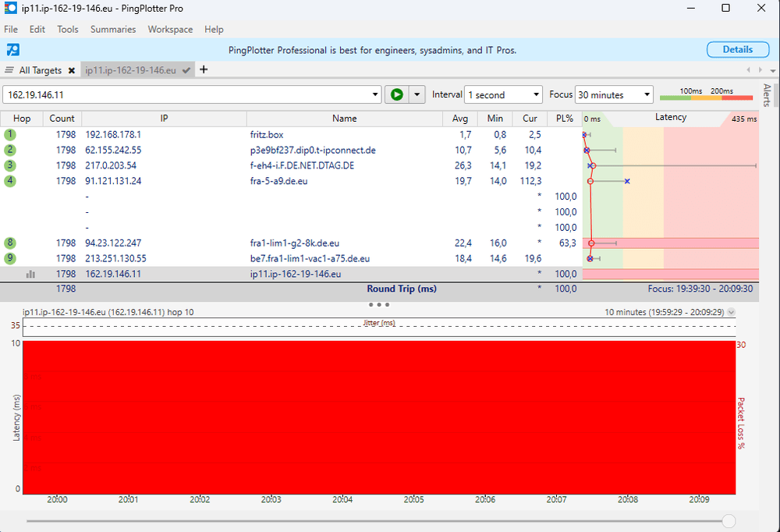Click the hamburger icon beside All Targets
Image resolution: width=780 pixels, height=532 pixels.
click(9, 70)
